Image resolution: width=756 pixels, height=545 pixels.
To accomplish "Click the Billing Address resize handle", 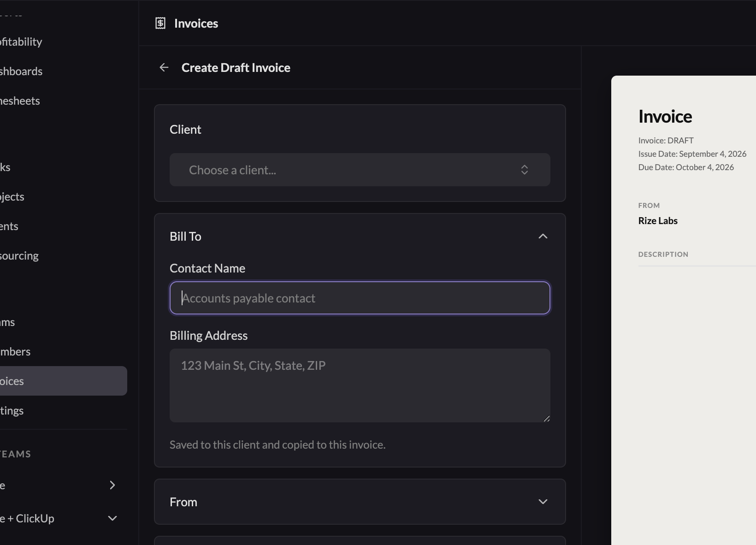I will (x=547, y=419).
